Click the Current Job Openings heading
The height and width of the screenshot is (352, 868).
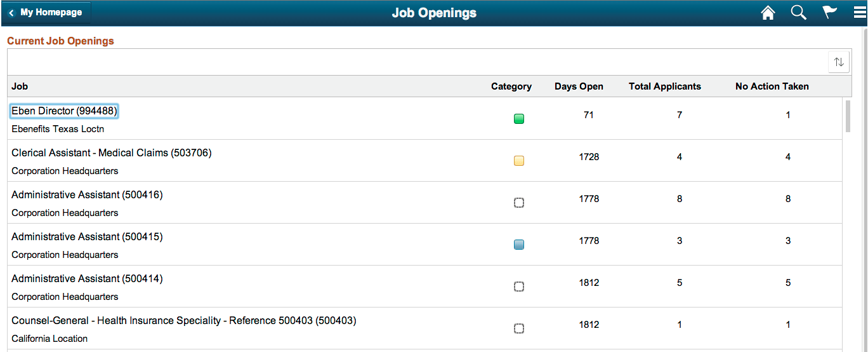coord(60,41)
